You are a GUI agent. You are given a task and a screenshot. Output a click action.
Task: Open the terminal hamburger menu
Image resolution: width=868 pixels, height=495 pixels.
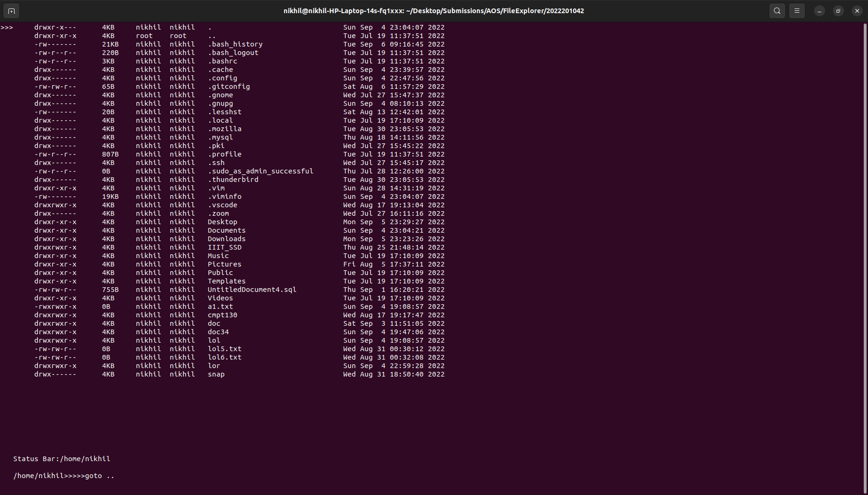pyautogui.click(x=797, y=10)
